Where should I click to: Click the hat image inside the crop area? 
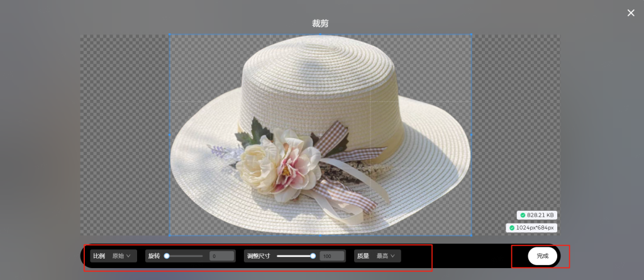(x=320, y=134)
